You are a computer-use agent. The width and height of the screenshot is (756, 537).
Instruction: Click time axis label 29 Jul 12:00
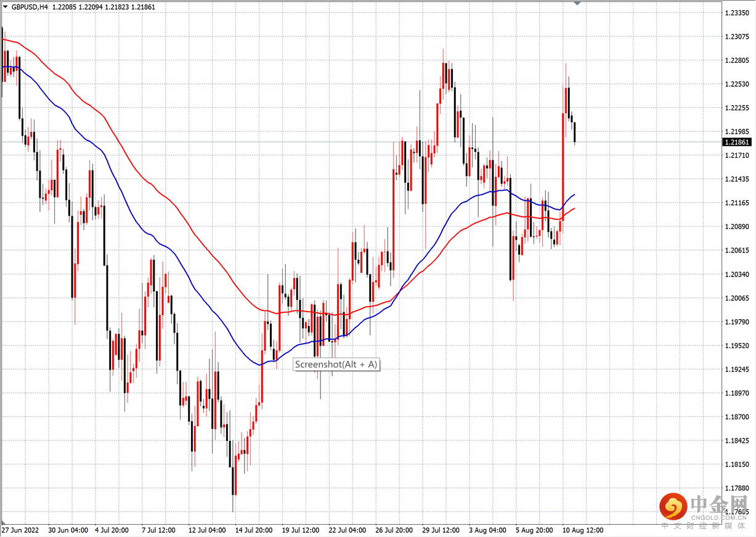tap(441, 530)
